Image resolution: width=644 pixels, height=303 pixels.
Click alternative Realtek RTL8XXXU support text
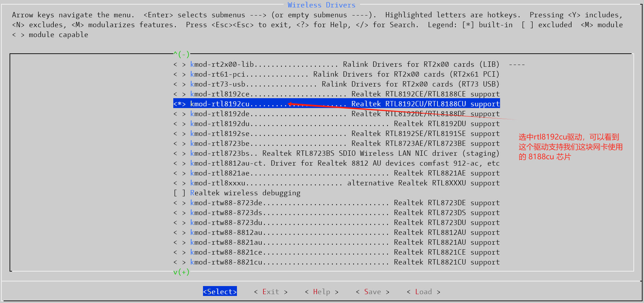(x=423, y=183)
